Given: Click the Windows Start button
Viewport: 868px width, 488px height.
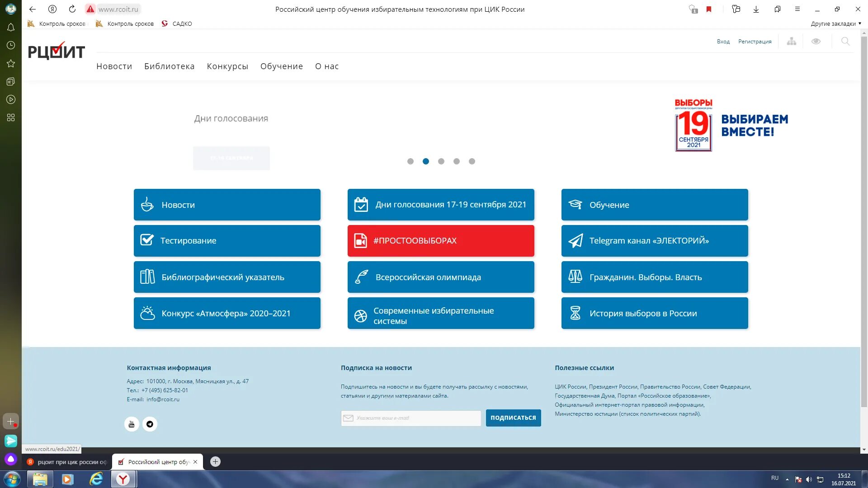Looking at the screenshot, I should pyautogui.click(x=12, y=479).
